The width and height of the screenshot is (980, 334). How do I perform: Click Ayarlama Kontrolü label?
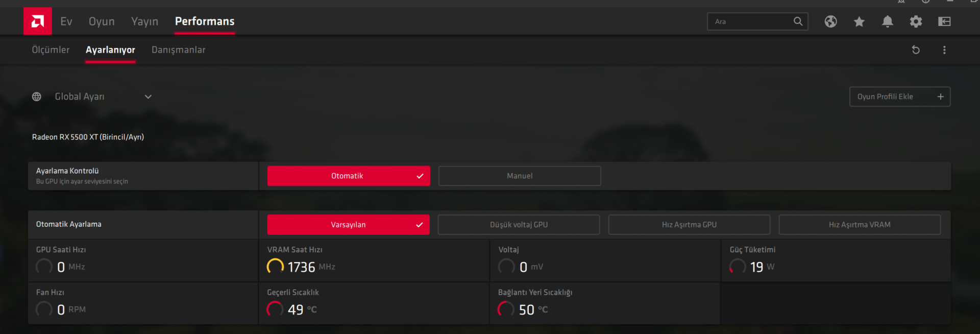coord(67,171)
